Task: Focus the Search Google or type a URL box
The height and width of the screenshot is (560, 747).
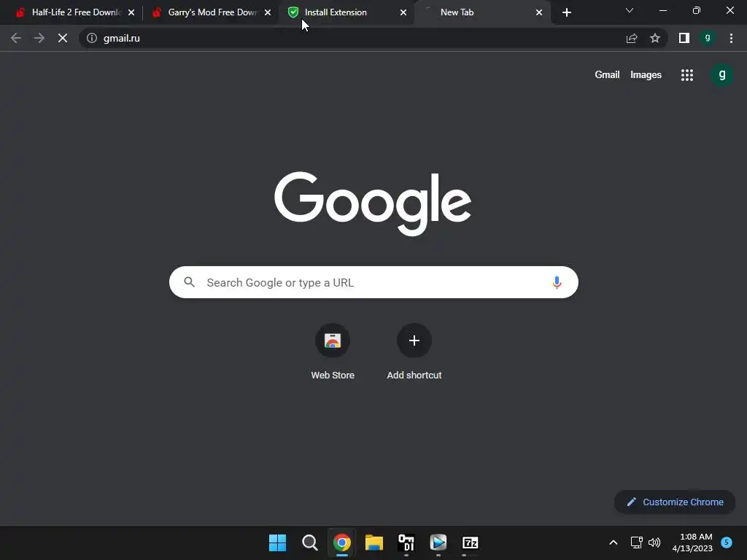Action: click(373, 282)
